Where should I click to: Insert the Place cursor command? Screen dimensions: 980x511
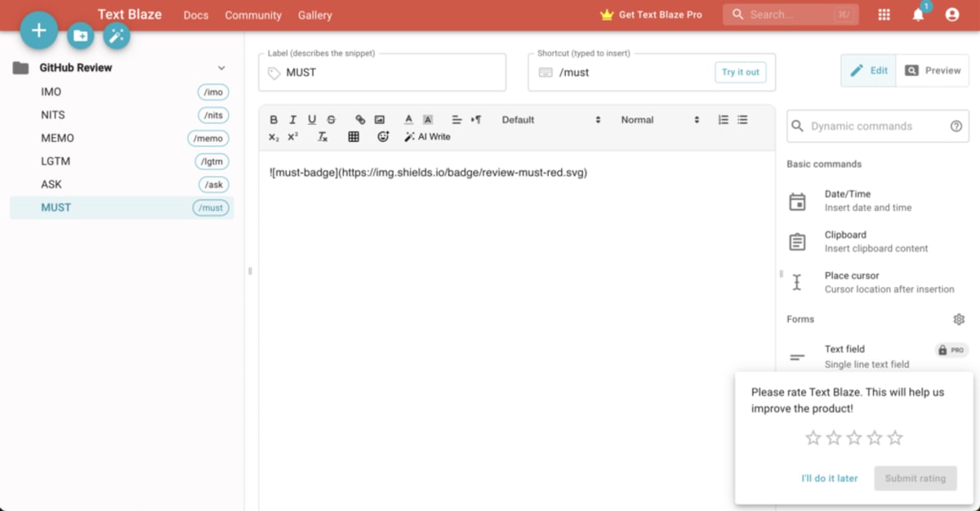pyautogui.click(x=878, y=282)
